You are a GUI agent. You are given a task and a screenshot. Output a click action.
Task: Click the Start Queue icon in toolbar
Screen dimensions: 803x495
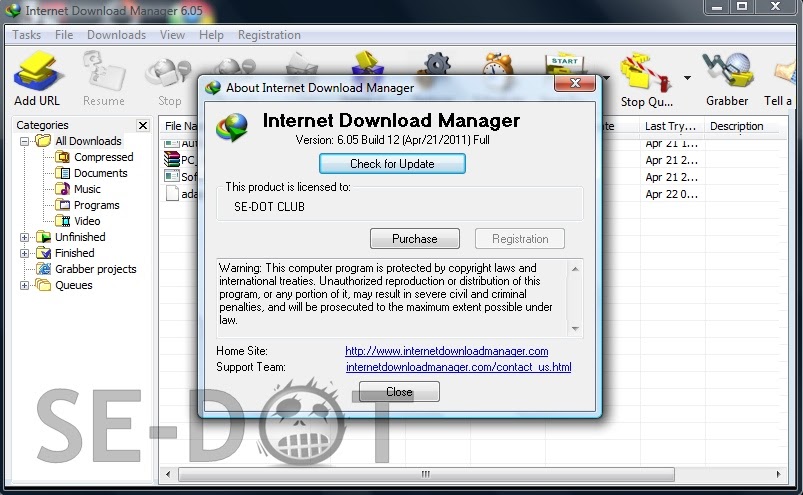click(564, 63)
